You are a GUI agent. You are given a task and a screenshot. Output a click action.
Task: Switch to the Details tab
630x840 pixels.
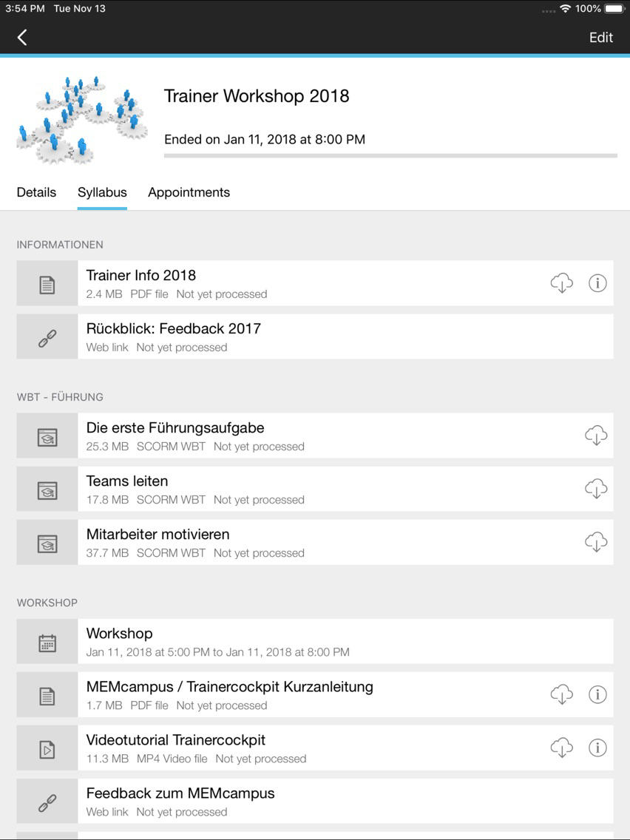(36, 192)
